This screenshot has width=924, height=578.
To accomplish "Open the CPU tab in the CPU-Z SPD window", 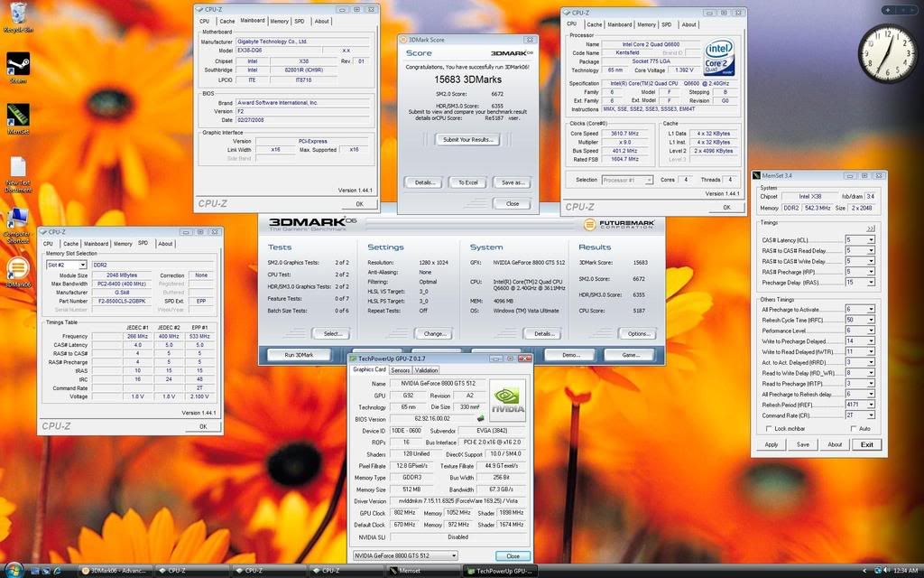I will click(49, 244).
